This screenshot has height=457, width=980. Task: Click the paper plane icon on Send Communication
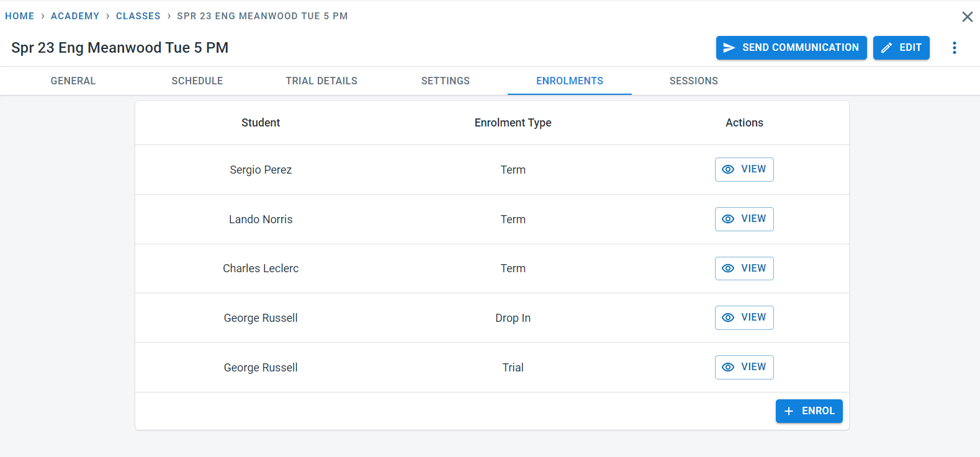729,48
